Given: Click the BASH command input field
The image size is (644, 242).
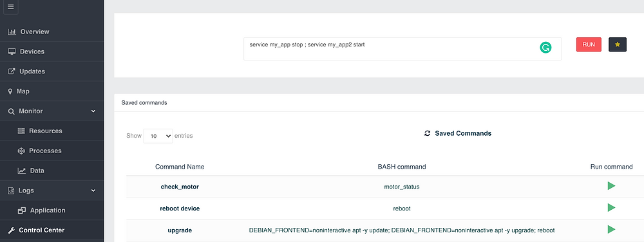Looking at the screenshot, I should click(x=402, y=49).
